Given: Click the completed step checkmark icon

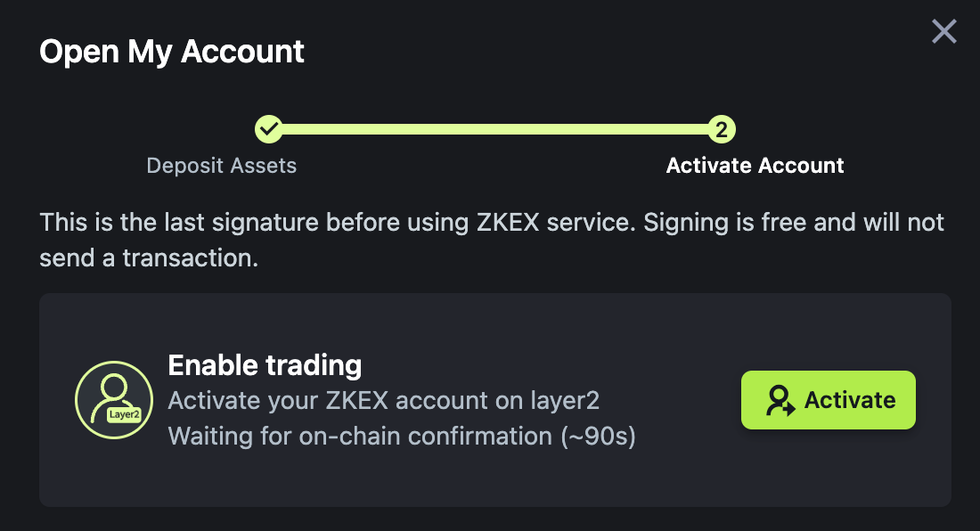Looking at the screenshot, I should tap(268, 129).
